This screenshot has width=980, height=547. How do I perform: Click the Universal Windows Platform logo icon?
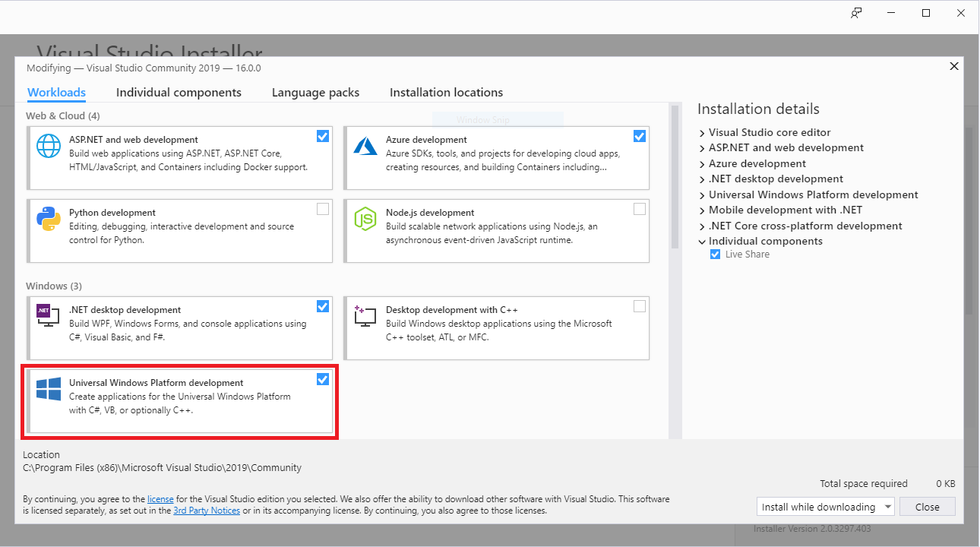tap(49, 389)
